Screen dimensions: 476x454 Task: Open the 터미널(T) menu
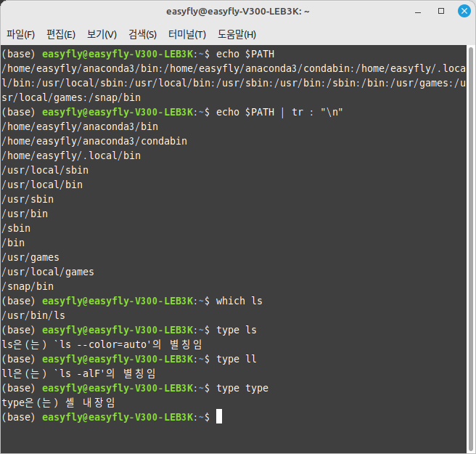click(x=187, y=34)
